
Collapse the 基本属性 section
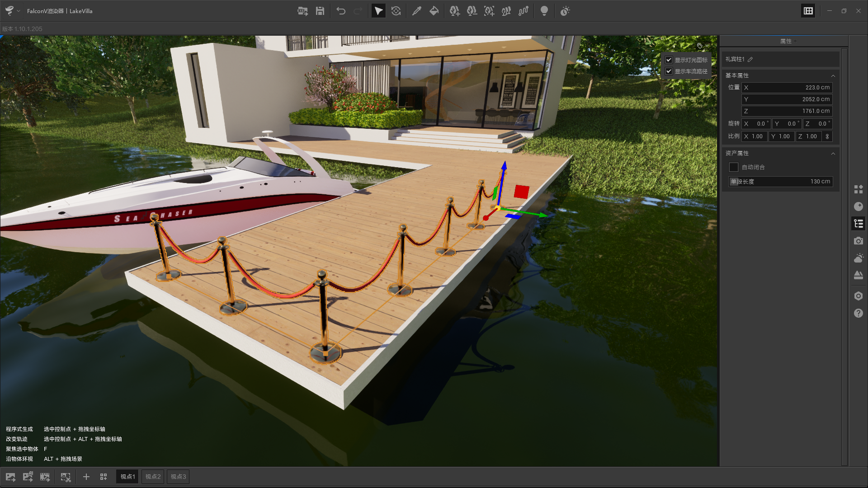pyautogui.click(x=834, y=75)
